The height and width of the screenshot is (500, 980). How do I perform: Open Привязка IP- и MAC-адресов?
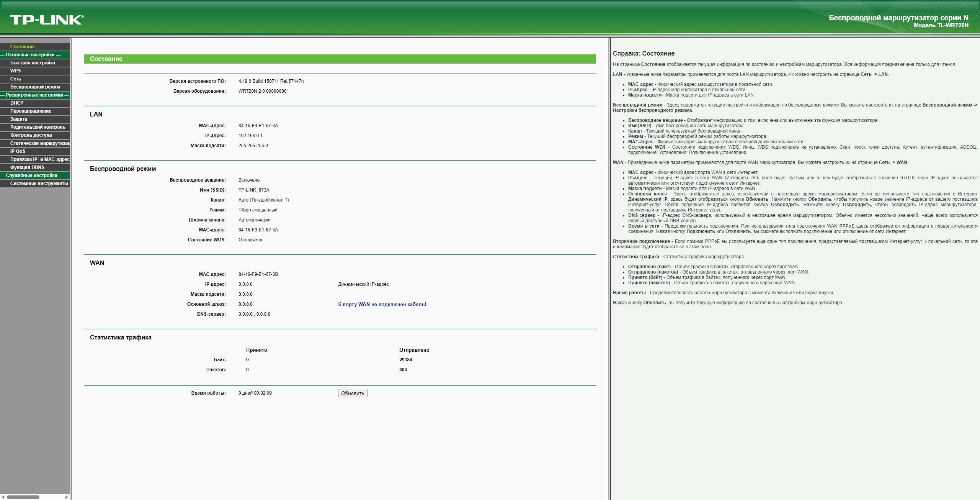tap(40, 159)
